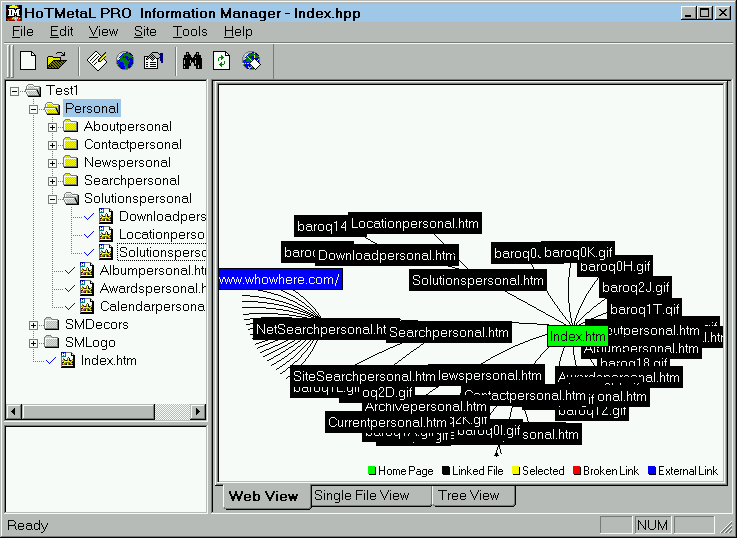Image resolution: width=737 pixels, height=538 pixels.
Task: Collapse the Personal folder node
Action: [33, 109]
